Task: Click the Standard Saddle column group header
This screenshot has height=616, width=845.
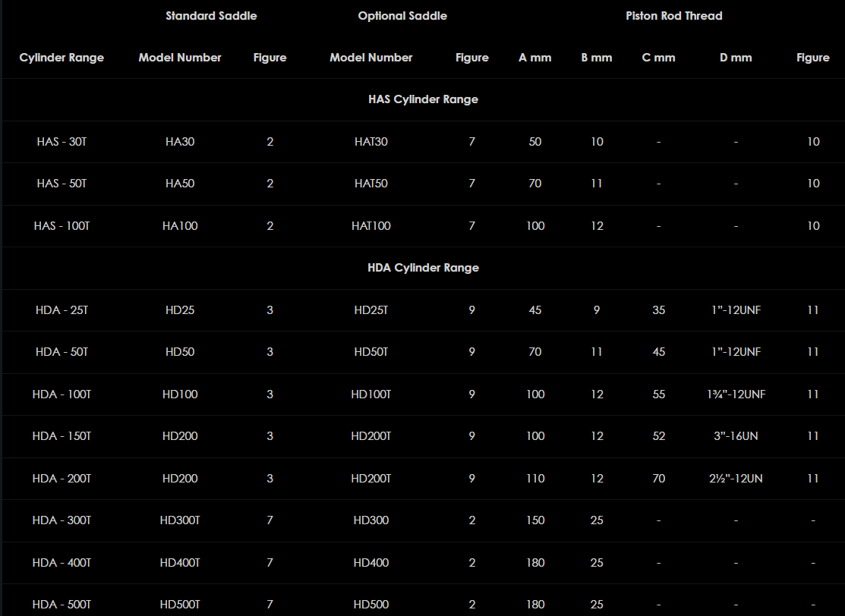Action: coord(211,16)
